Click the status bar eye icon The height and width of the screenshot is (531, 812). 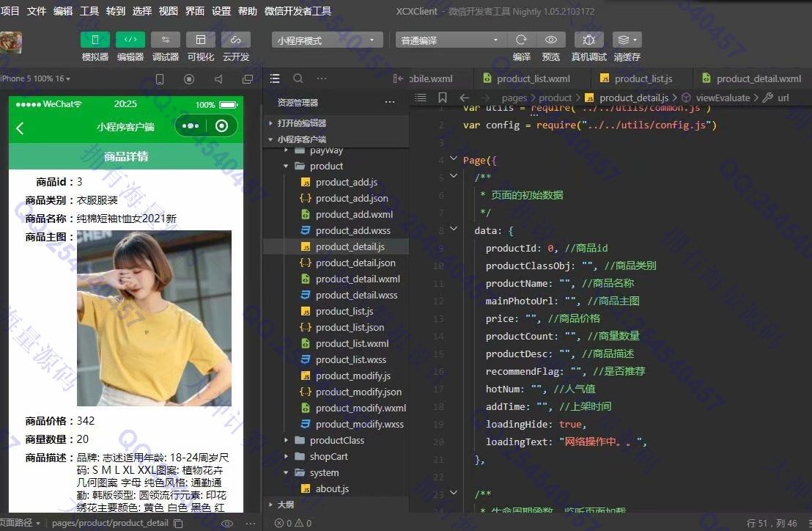[x=227, y=523]
